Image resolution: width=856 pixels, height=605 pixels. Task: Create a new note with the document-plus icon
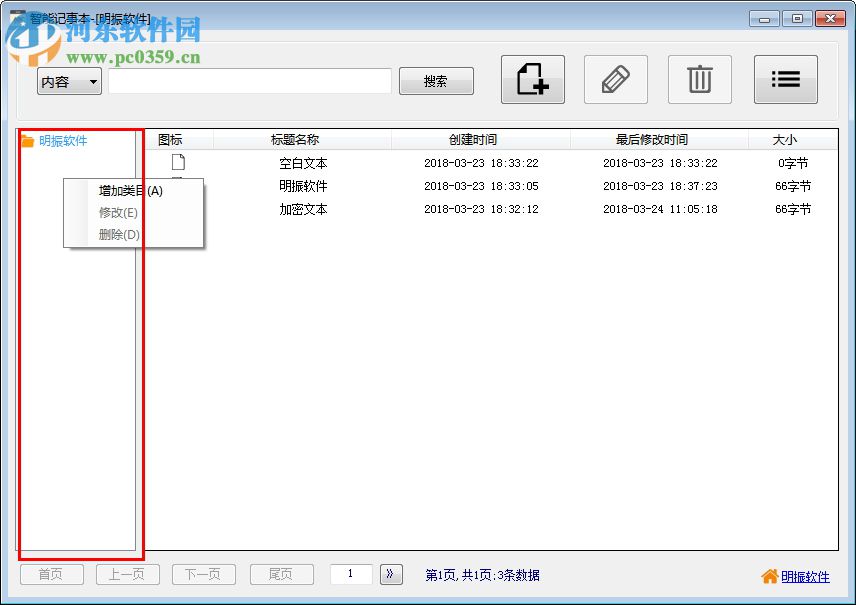tap(532, 80)
